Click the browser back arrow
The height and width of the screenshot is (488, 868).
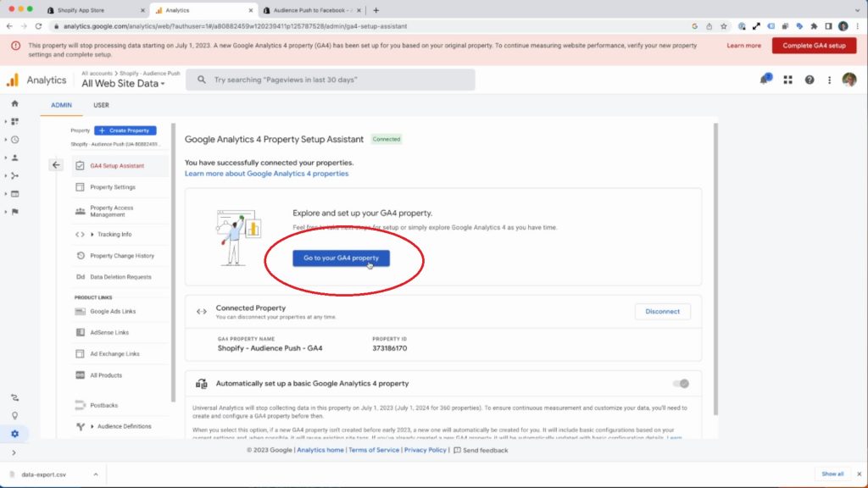point(9,26)
